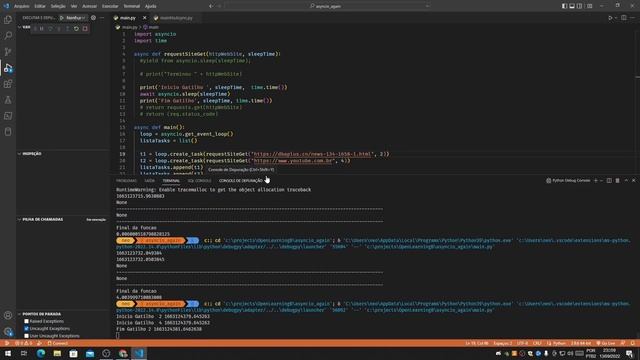Start debugging with the green play icon
640x360 pixels.
62,18
